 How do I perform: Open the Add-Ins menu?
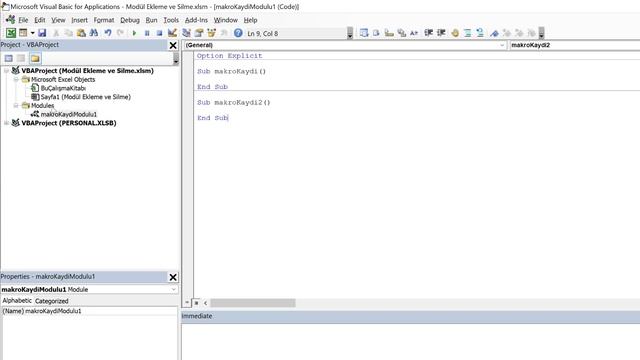click(196, 20)
